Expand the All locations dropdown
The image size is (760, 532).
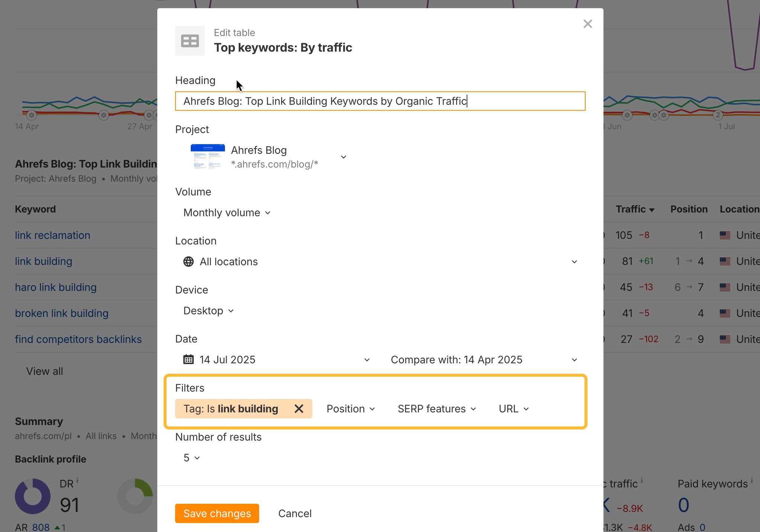point(574,262)
